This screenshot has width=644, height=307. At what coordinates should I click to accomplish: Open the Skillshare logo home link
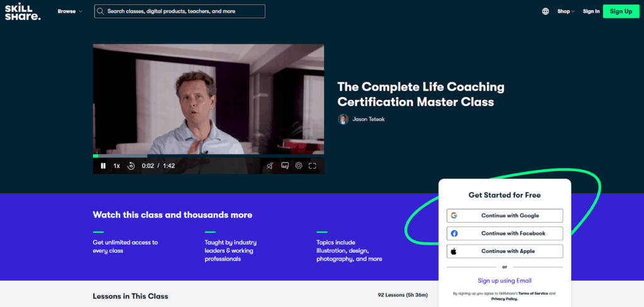click(x=23, y=11)
